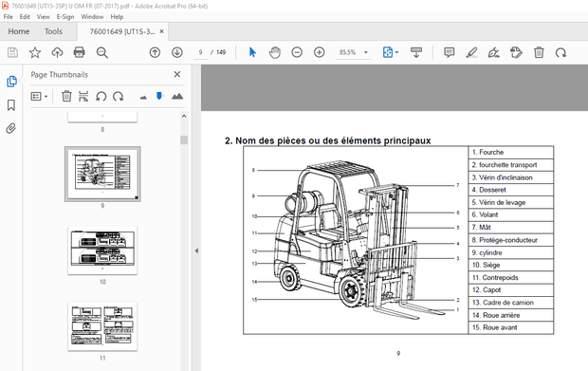Open Bookmarks sidebar panel
Viewport: 588px width, 371px height.
click(11, 105)
